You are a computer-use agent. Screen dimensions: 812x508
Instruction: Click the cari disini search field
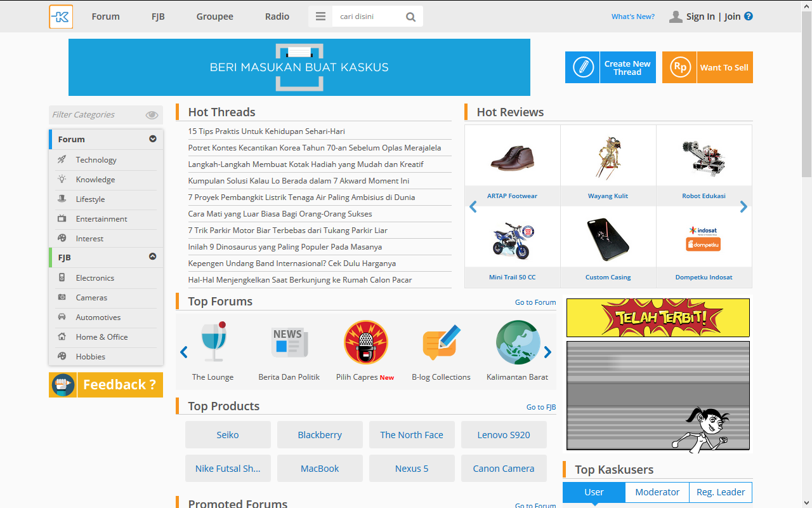tap(368, 17)
